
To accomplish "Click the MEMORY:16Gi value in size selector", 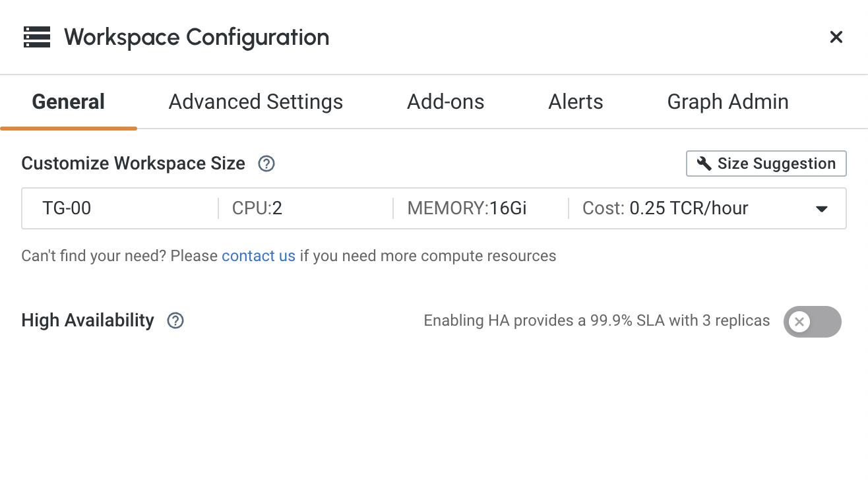I will tap(467, 208).
